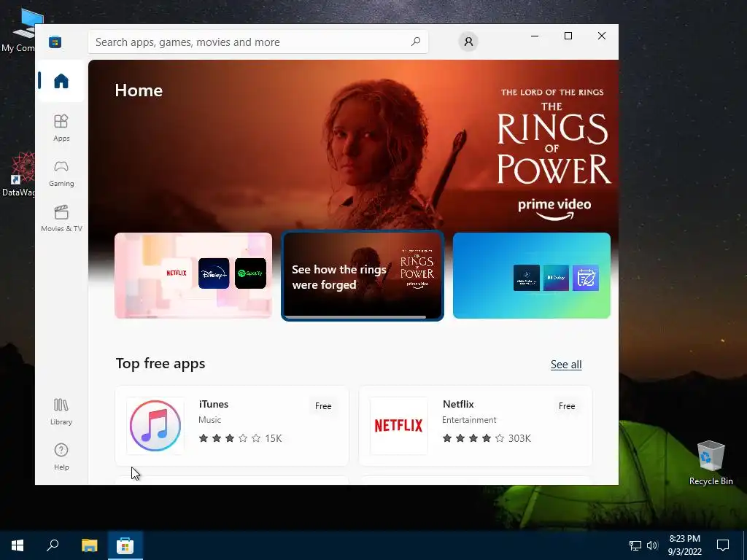Open the Help page

[x=61, y=456]
